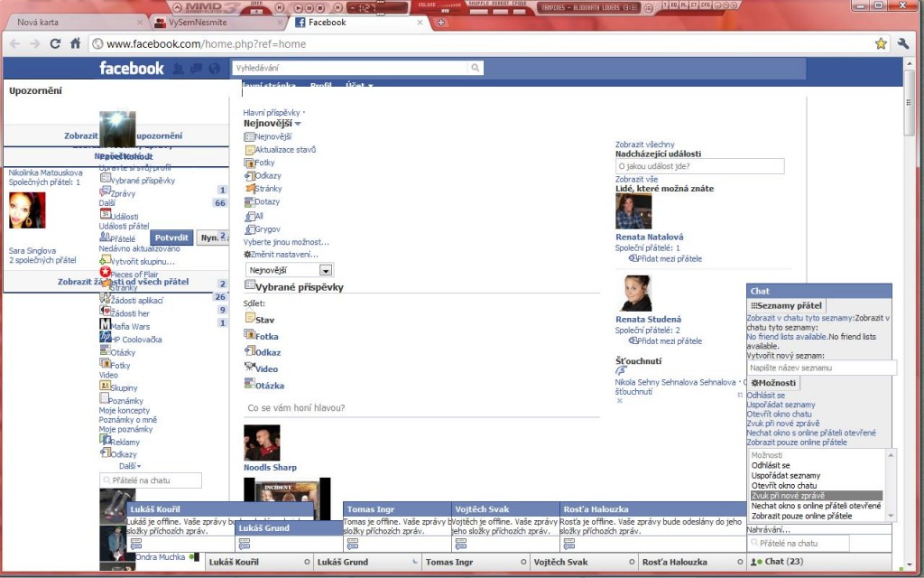The width and height of the screenshot is (924, 578).
Task: Click the Odkaz link share icon
Action: pyautogui.click(x=249, y=351)
